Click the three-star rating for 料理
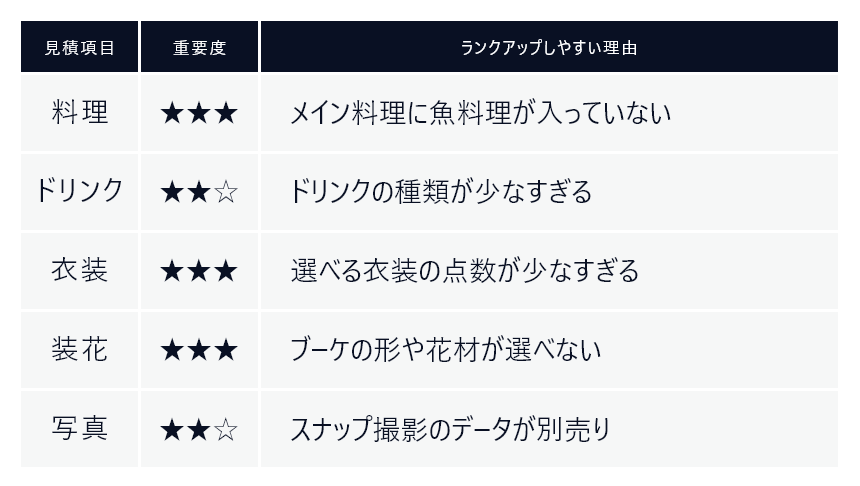Viewport: 860px width, 486px height. point(199,114)
